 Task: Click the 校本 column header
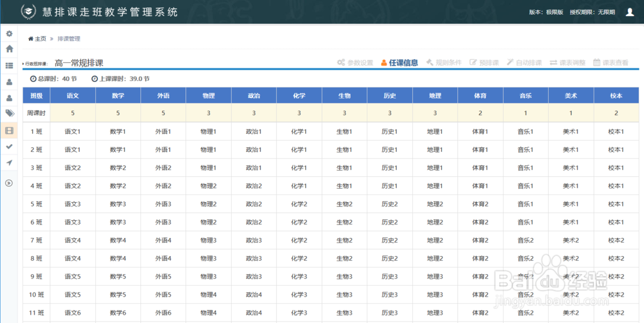[x=616, y=96]
